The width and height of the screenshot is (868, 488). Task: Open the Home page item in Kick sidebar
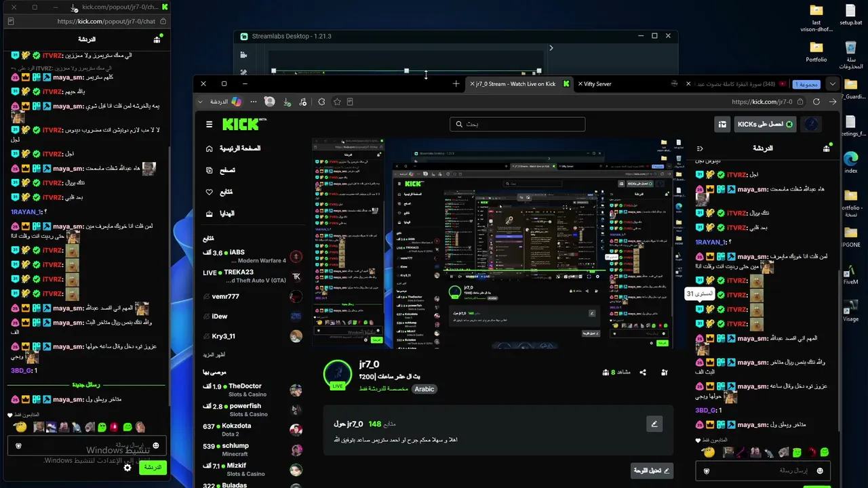click(233, 148)
